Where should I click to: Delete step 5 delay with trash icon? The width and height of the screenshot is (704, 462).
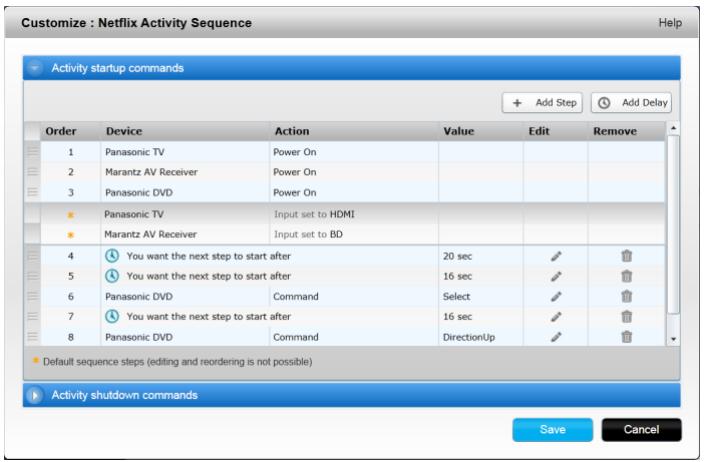coord(627,276)
